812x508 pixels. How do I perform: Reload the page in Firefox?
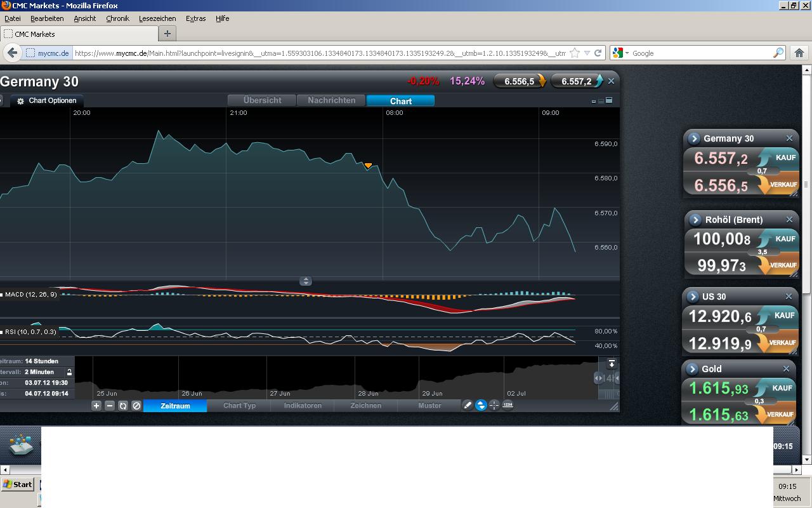click(598, 53)
